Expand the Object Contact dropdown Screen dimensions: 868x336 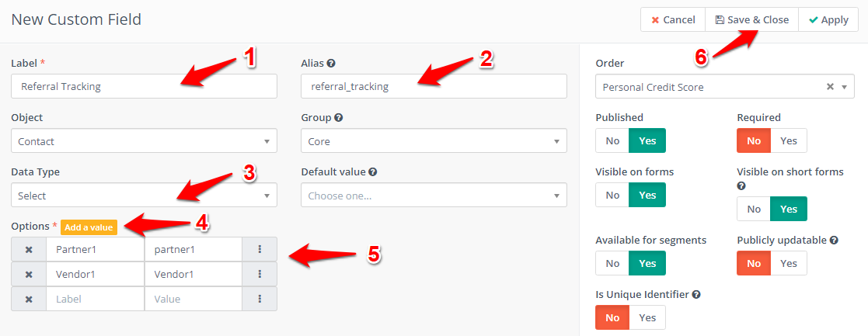(144, 141)
